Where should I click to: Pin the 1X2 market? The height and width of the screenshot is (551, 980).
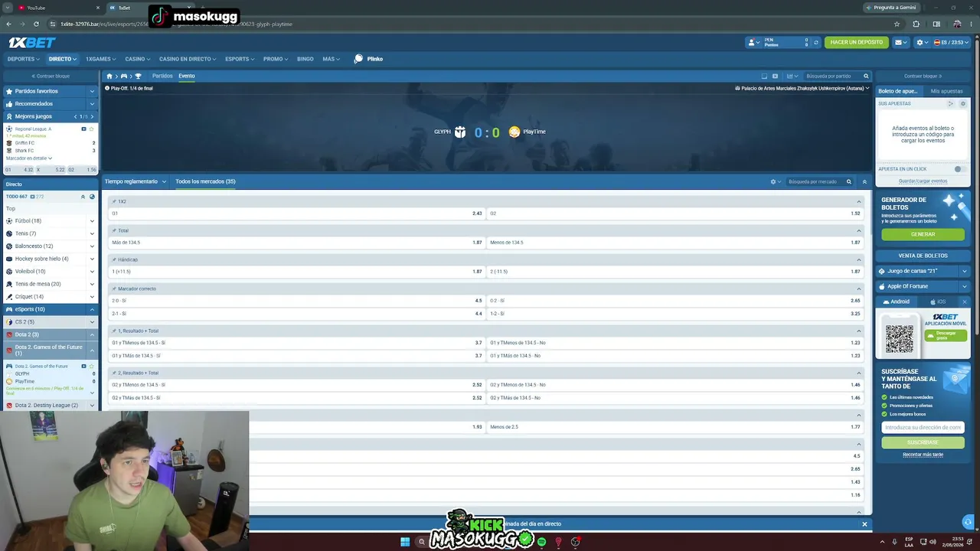(x=114, y=202)
